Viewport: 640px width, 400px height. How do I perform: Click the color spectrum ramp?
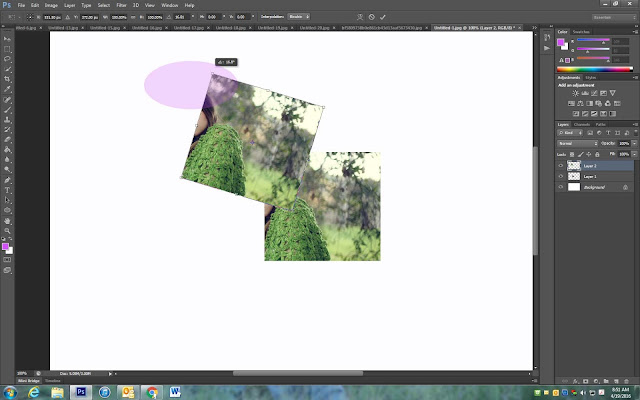pos(595,69)
